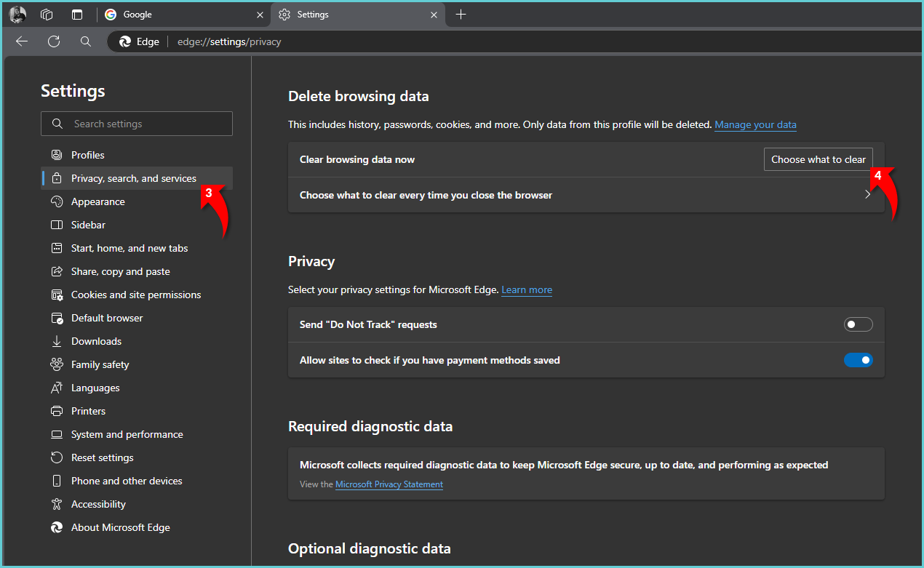This screenshot has height=568, width=924.
Task: Disable payment methods check toggle
Action: pos(859,360)
